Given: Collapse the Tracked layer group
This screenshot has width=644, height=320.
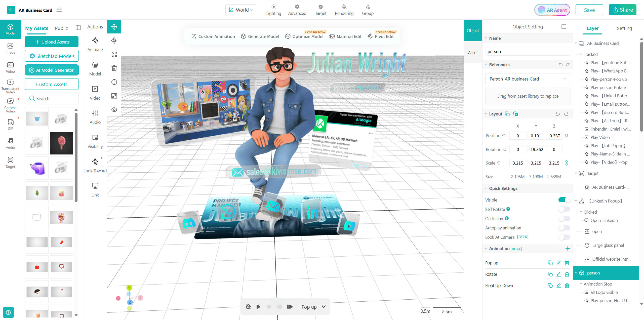Looking at the screenshot, I should click(581, 54).
